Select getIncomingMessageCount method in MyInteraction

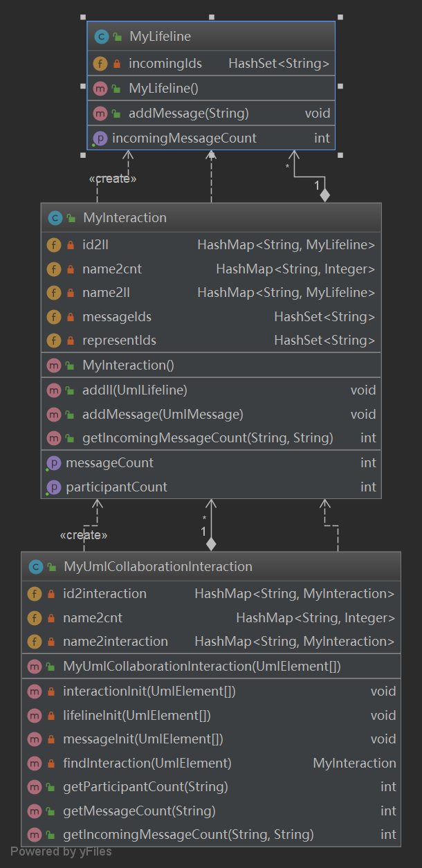tap(211, 438)
